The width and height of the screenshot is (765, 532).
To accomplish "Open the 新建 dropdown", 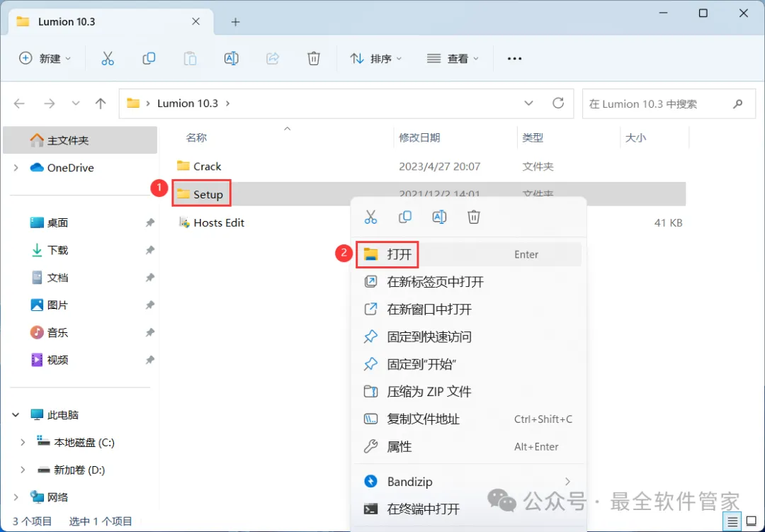I will click(45, 59).
